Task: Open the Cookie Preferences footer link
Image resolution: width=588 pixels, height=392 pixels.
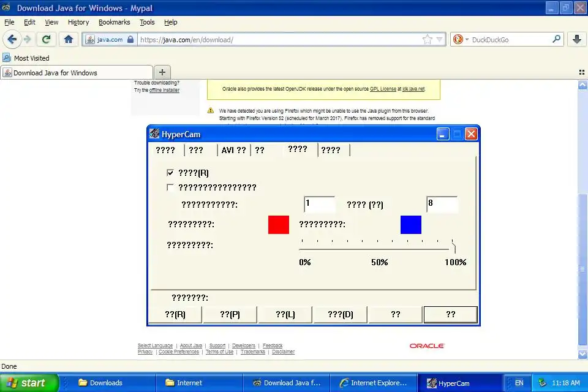Action: pyautogui.click(x=178, y=352)
